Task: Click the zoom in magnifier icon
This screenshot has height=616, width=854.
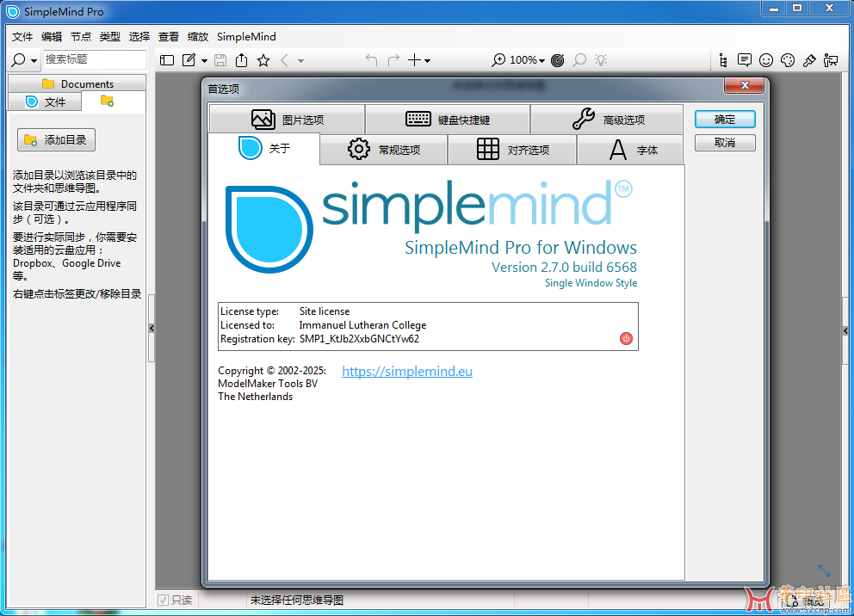Action: pos(498,60)
